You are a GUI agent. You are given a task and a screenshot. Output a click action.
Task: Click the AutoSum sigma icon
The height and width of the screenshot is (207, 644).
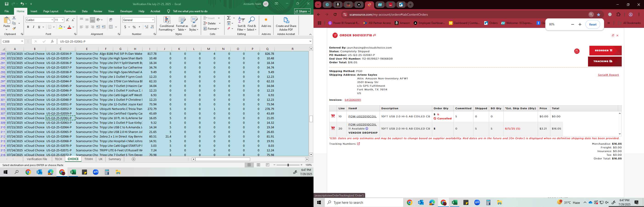click(x=229, y=18)
